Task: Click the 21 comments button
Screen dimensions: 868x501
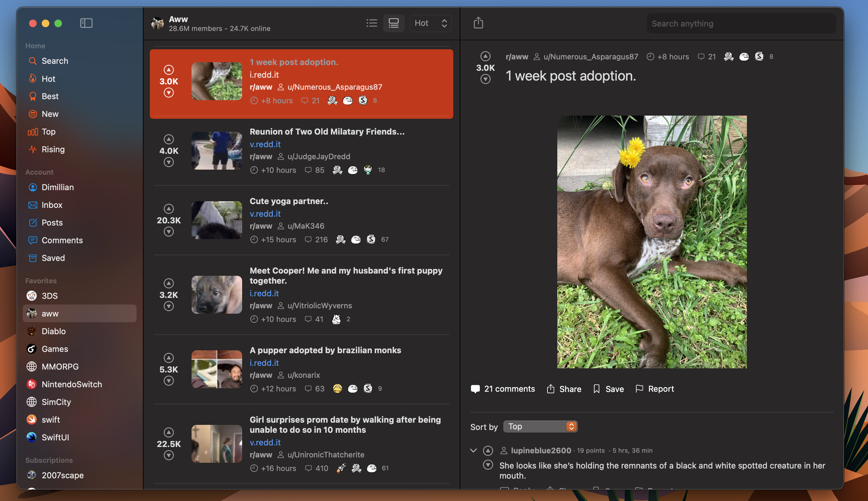Action: [503, 389]
